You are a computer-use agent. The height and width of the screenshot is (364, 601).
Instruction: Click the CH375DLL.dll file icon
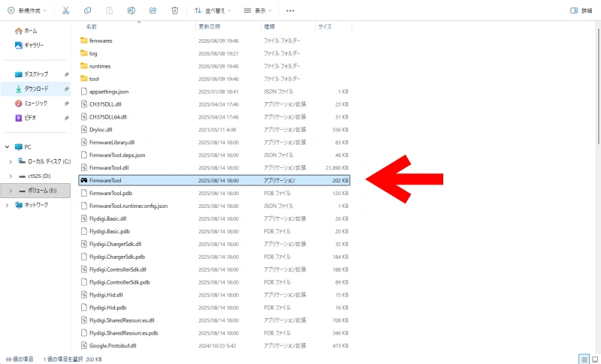coord(84,104)
